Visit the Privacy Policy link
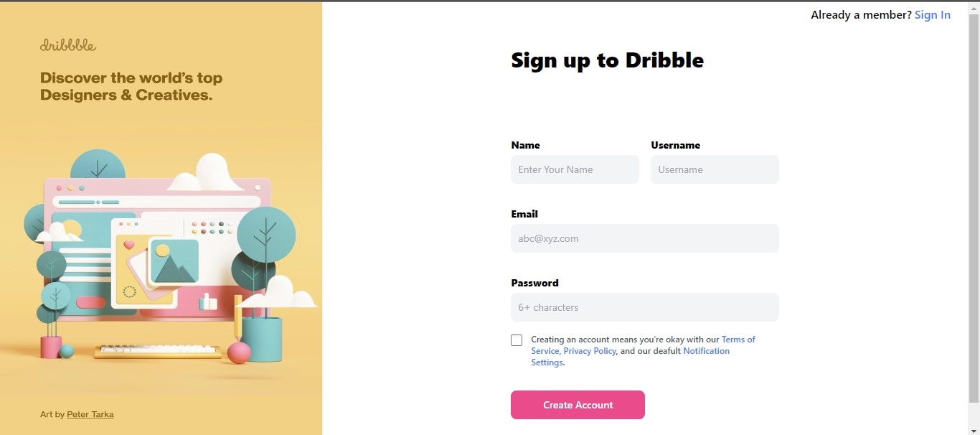 [590, 351]
